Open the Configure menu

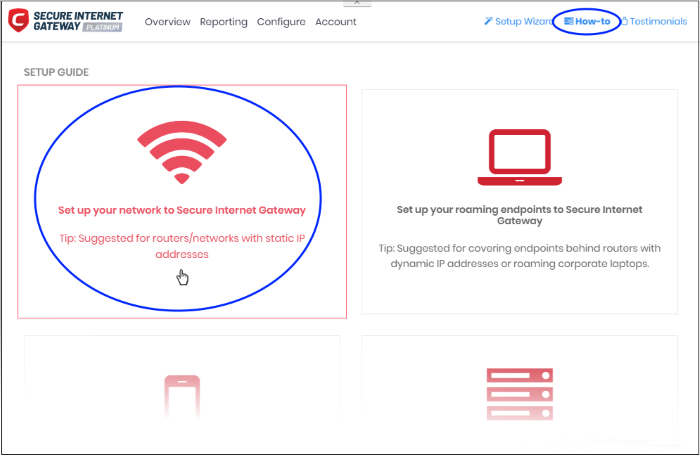(x=281, y=22)
